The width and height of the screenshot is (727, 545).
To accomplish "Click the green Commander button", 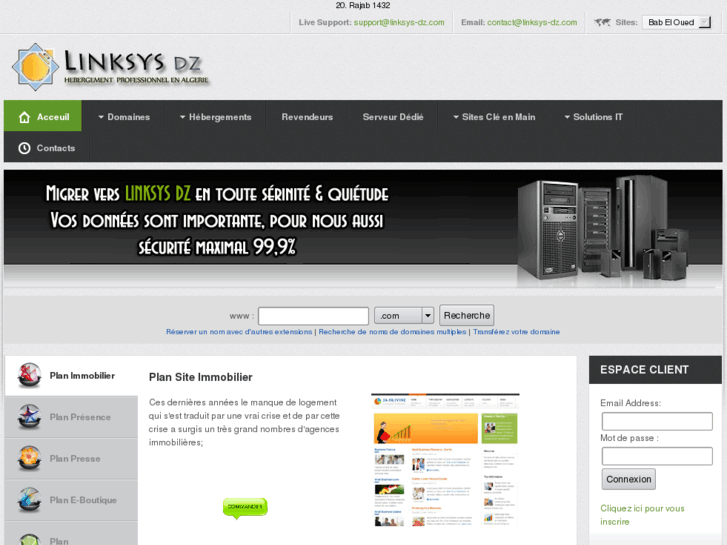I will click(x=245, y=507).
